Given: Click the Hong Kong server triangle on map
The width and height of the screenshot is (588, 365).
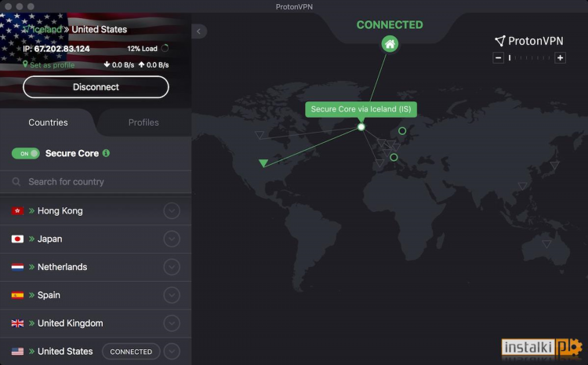Looking at the screenshot, I should click(522, 185).
